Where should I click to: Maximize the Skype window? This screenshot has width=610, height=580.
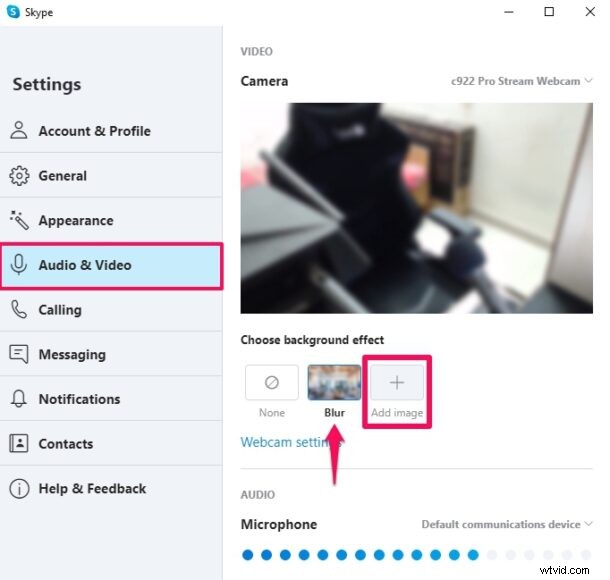[x=549, y=12]
